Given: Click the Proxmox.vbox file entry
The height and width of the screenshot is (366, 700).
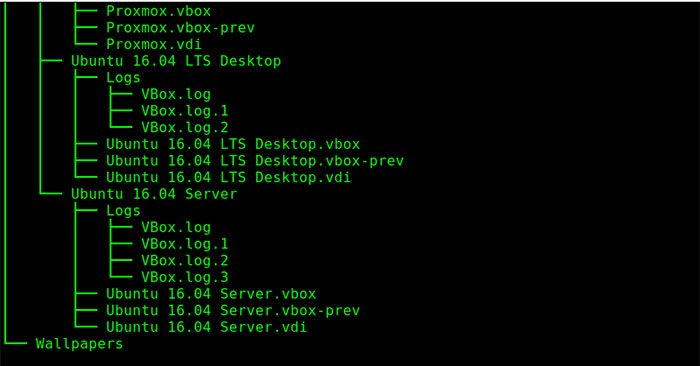Looking at the screenshot, I should click(158, 11).
